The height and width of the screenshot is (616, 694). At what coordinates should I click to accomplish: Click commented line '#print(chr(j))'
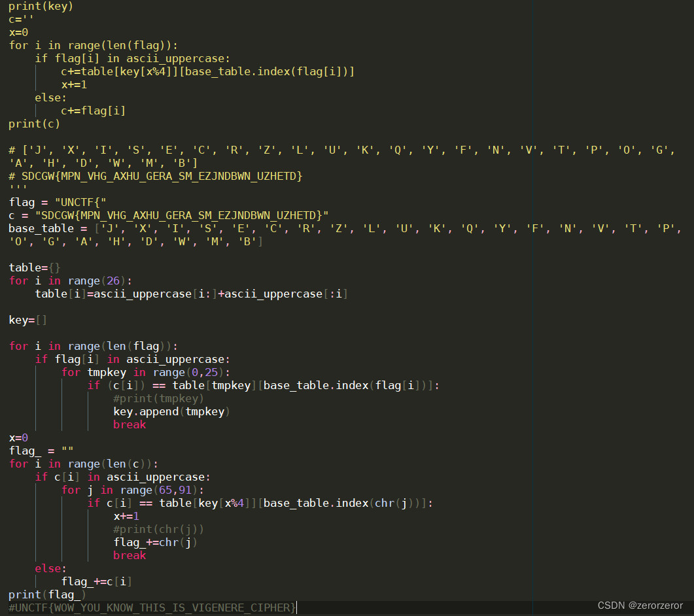point(158,529)
